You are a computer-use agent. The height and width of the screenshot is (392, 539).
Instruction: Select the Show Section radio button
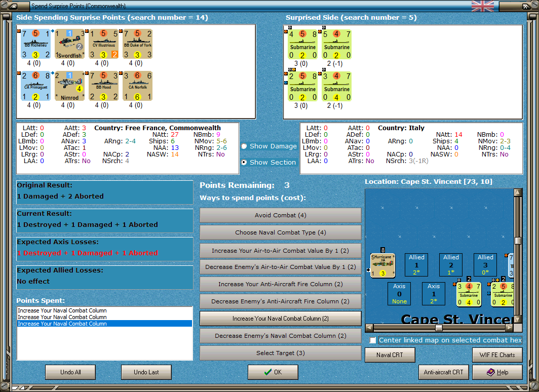coord(244,162)
